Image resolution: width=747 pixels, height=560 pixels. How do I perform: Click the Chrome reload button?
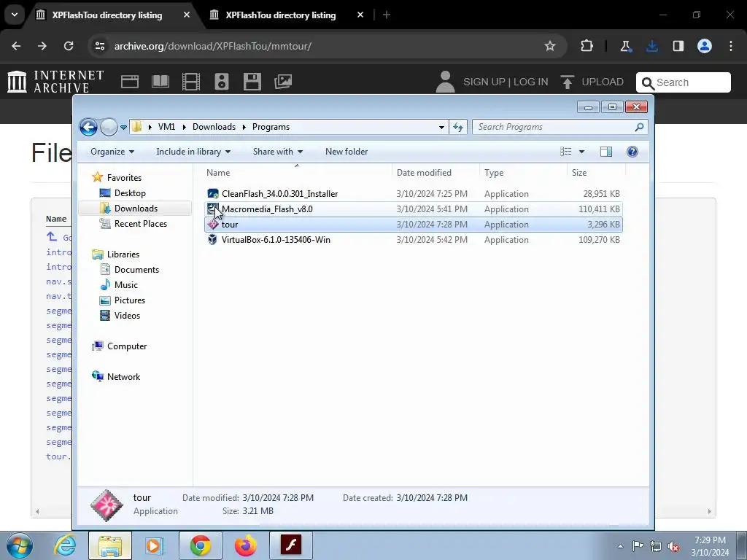pos(69,46)
